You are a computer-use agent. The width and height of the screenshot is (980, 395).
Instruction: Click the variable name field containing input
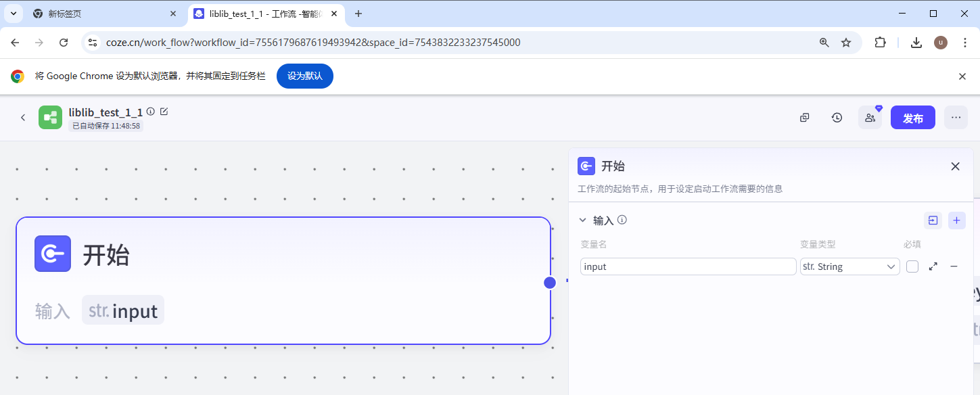pyautogui.click(x=689, y=266)
